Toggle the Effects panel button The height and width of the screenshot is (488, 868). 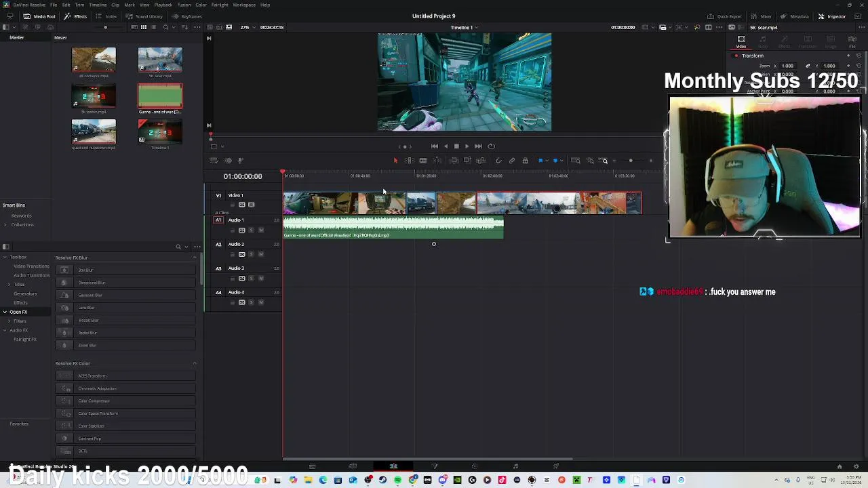pos(76,16)
